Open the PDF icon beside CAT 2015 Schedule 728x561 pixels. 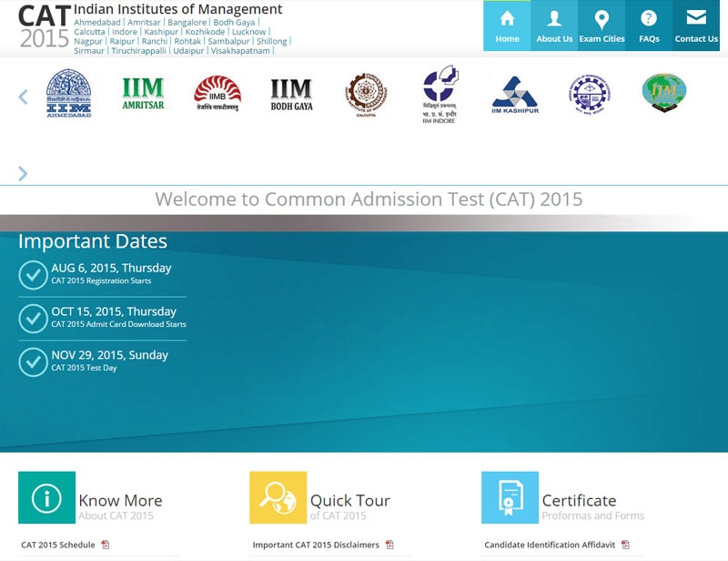click(106, 546)
